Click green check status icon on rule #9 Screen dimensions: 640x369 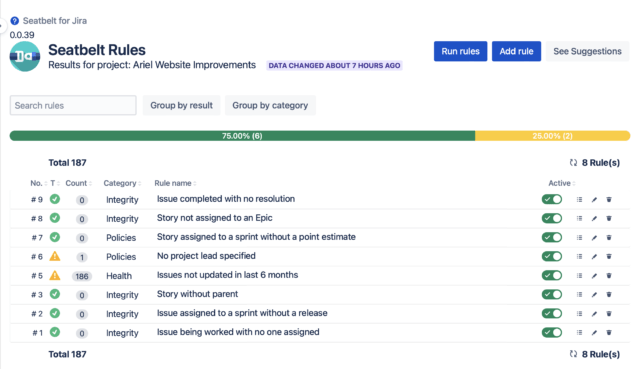click(x=55, y=199)
